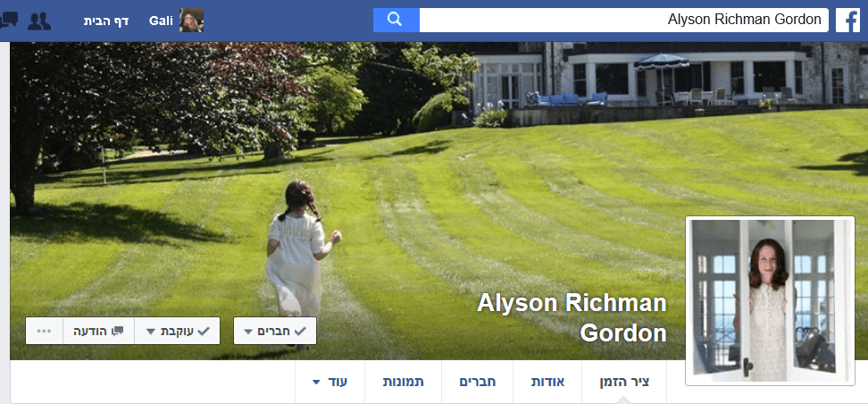Image resolution: width=868 pixels, height=404 pixels.
Task: Click the Facebook logo icon
Action: (x=847, y=21)
